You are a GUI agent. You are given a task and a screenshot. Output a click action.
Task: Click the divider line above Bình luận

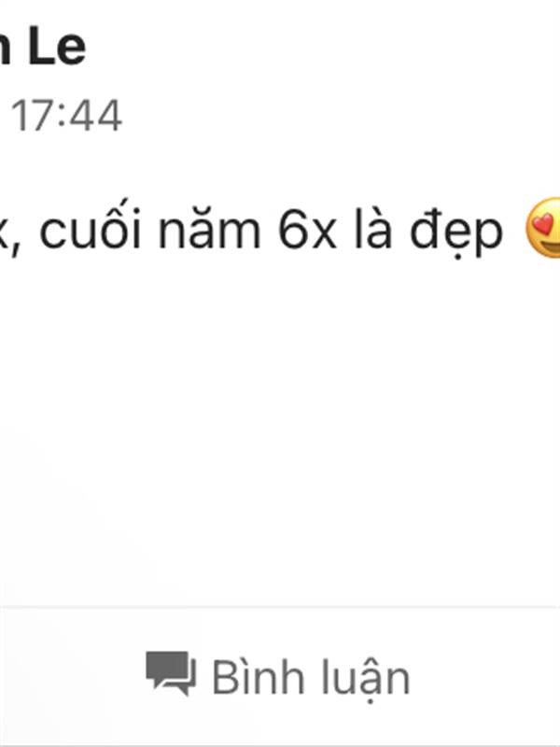tap(280, 607)
